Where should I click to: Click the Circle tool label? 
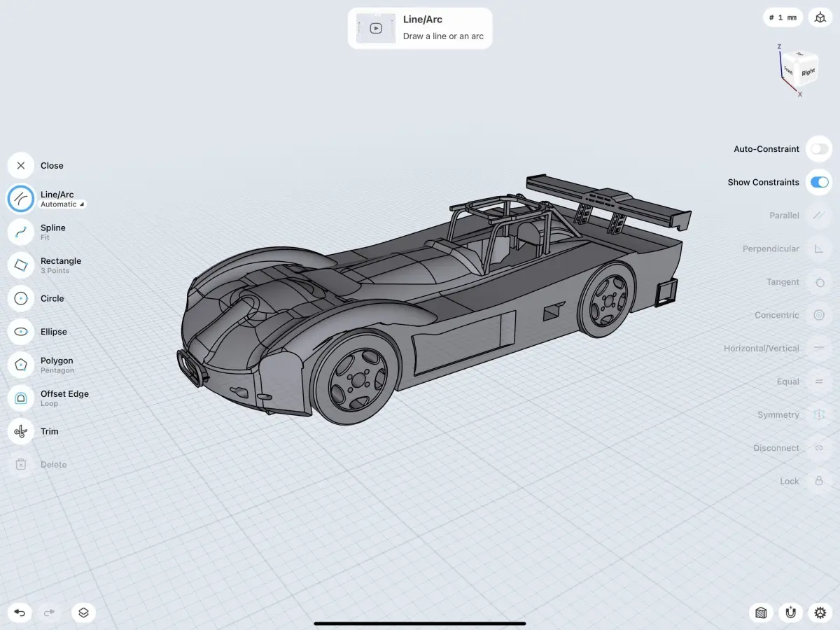52,298
